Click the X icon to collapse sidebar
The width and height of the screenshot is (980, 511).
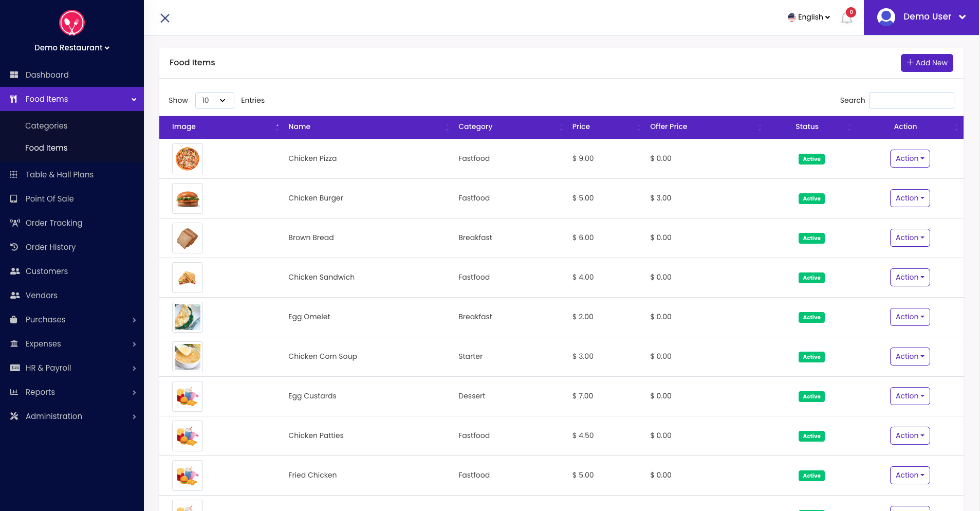point(165,19)
